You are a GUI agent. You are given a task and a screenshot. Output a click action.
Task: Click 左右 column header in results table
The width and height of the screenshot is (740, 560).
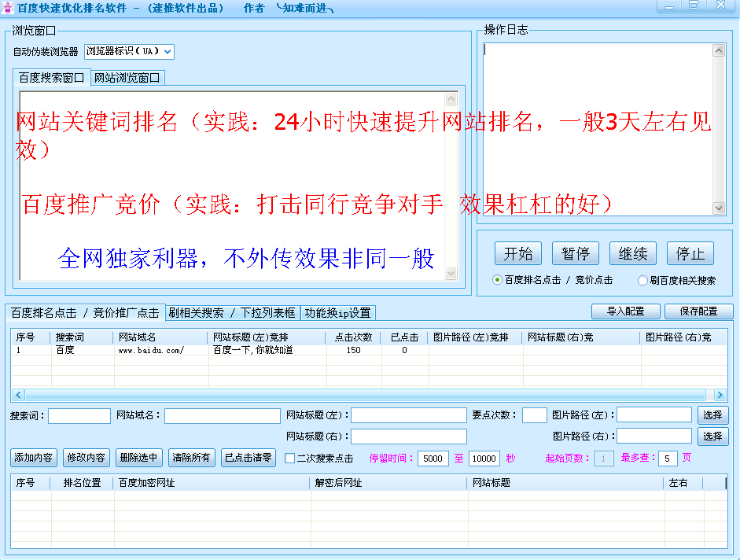(683, 483)
